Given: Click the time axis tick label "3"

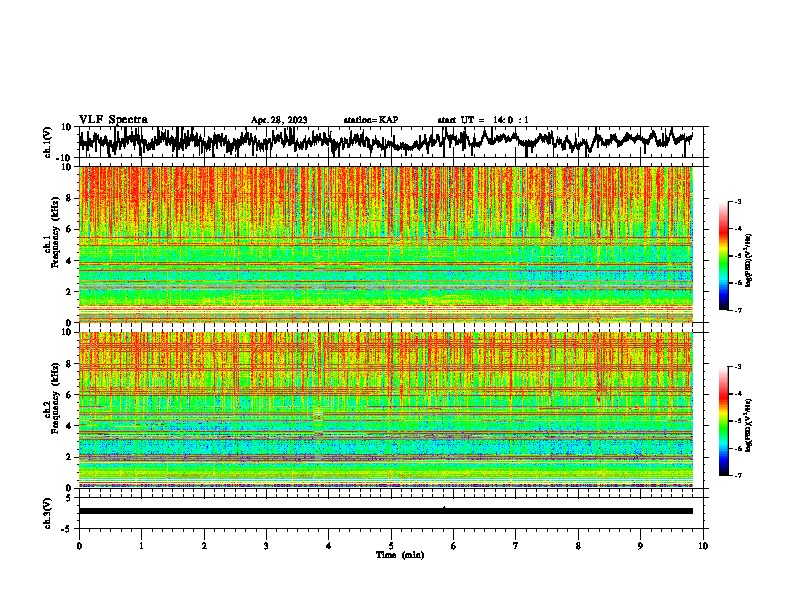Looking at the screenshot, I should 266,546.
